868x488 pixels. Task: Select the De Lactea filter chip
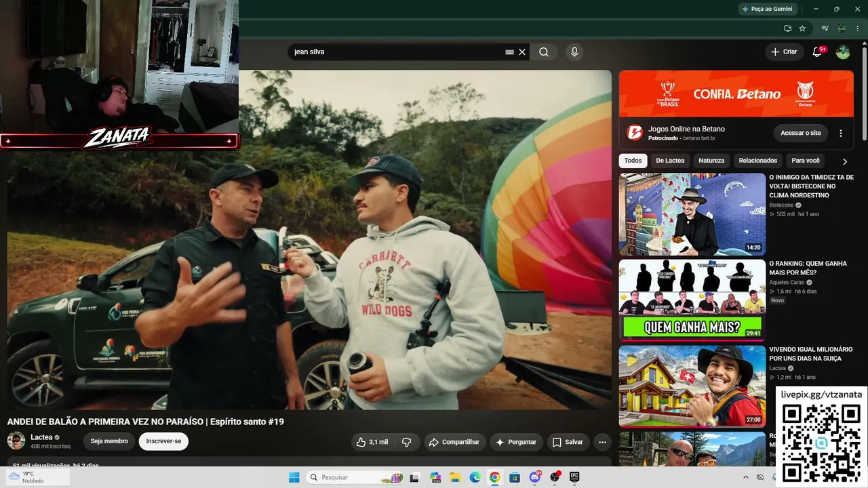click(x=670, y=161)
